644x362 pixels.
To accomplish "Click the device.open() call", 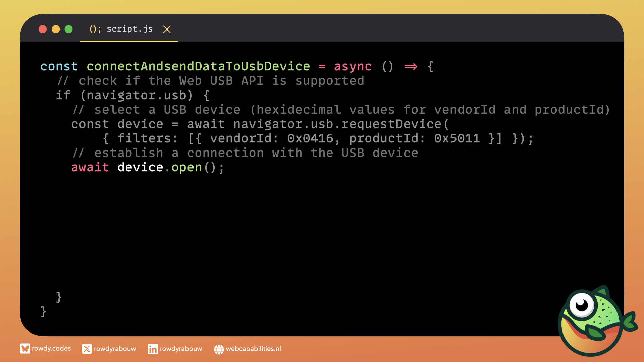I will point(170,167).
